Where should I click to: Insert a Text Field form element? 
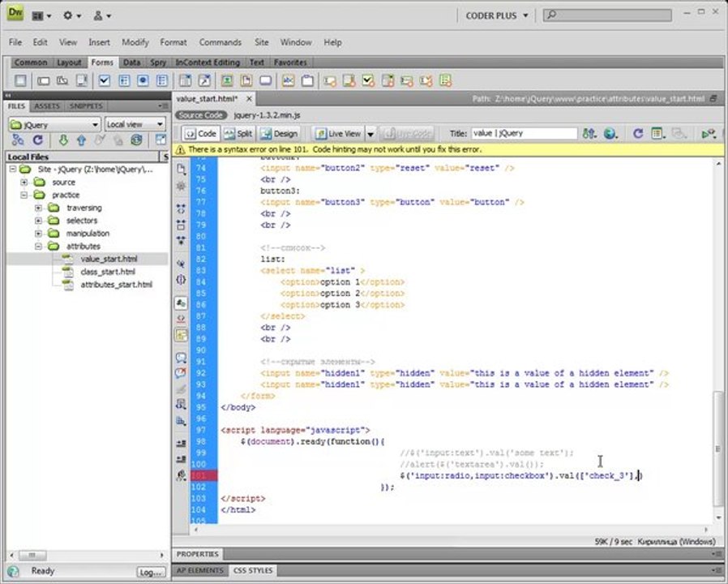tap(44, 81)
